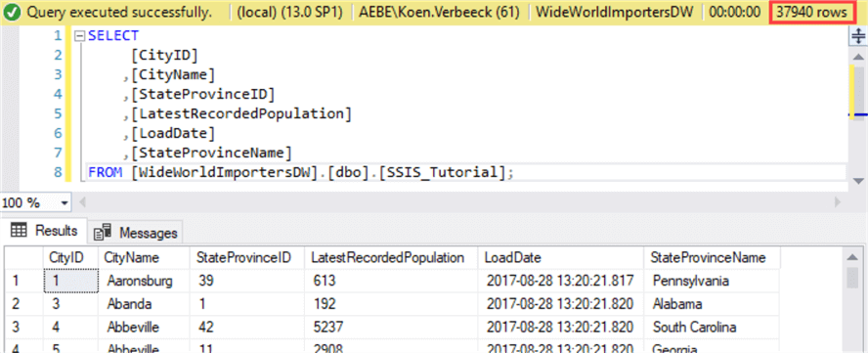Screen dimensions: 868x353
Task: Select the LoadDate column header
Action: click(561, 258)
